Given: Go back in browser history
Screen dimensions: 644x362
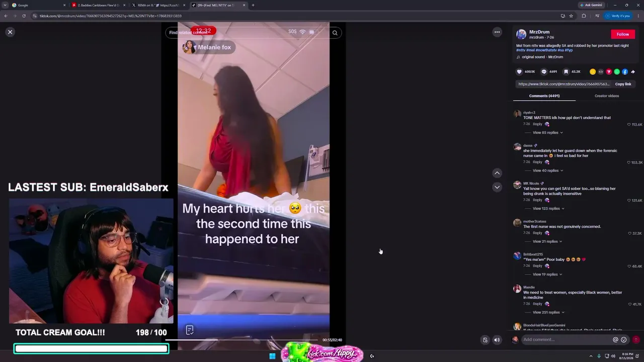Looking at the screenshot, I should tap(6, 16).
